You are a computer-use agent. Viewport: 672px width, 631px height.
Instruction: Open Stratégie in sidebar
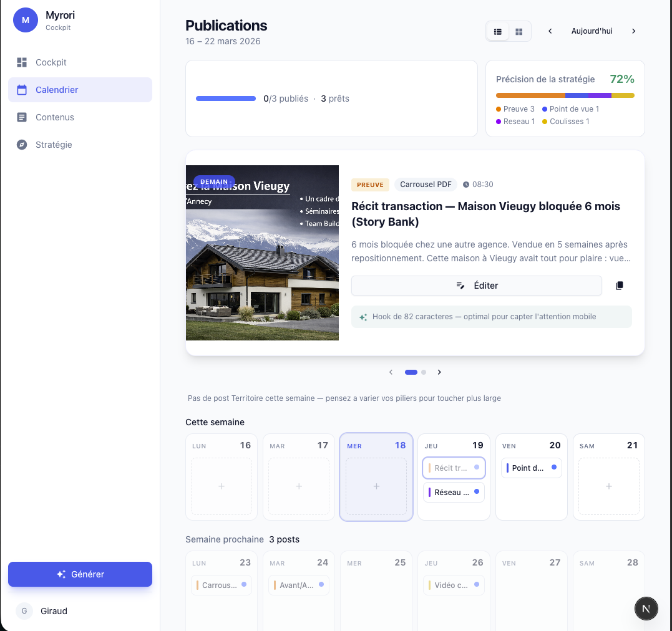(x=54, y=145)
